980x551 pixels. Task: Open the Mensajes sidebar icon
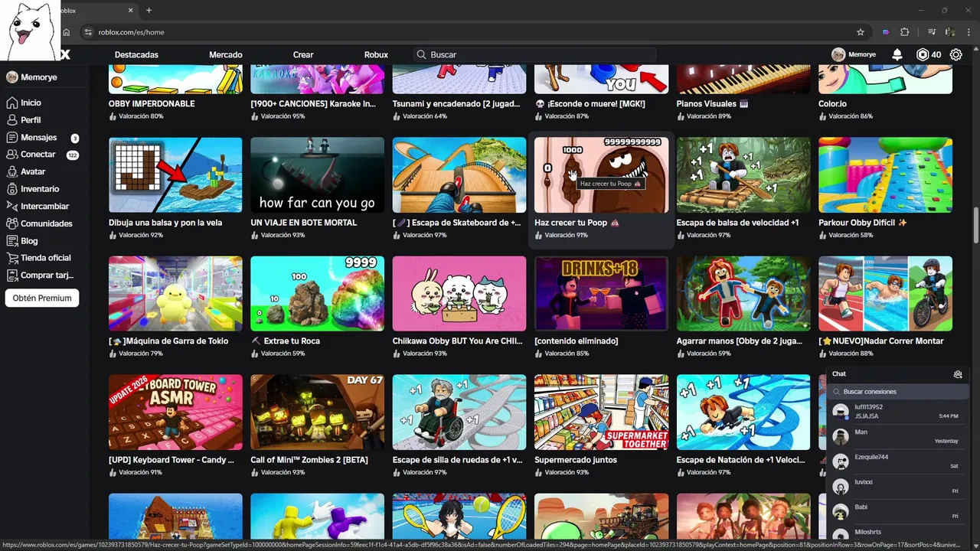(11, 137)
